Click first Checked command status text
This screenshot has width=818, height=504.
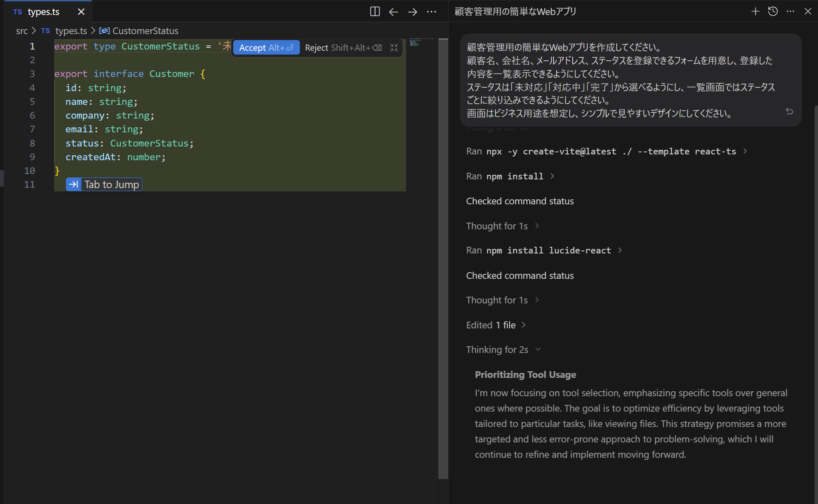(x=520, y=201)
